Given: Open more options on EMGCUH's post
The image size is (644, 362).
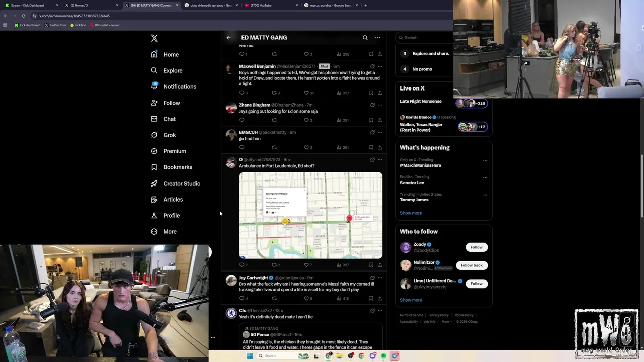Looking at the screenshot, I should point(380,132).
